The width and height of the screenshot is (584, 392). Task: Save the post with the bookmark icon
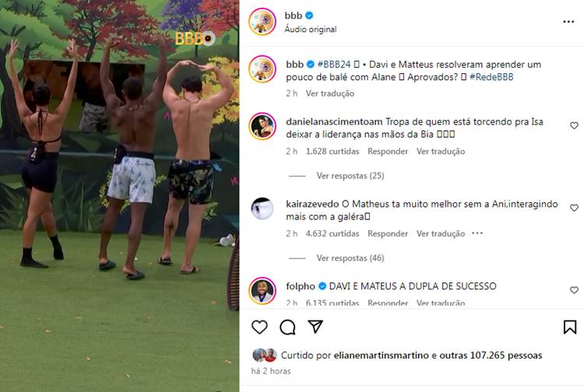click(570, 327)
